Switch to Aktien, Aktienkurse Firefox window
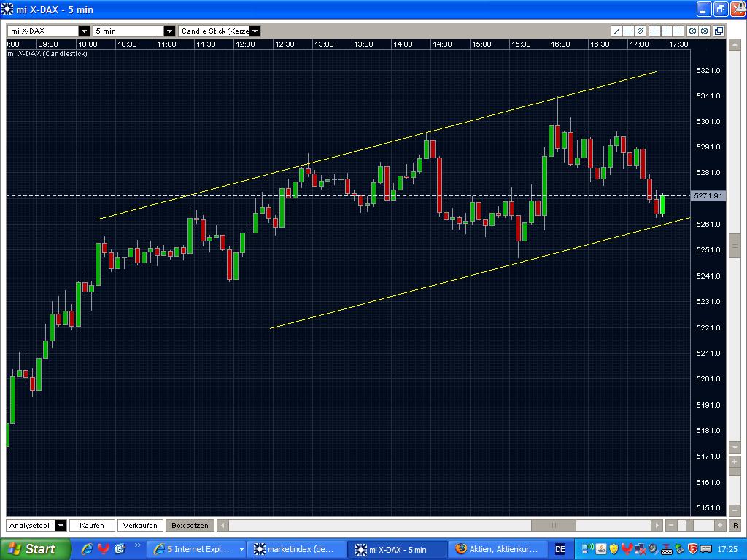The height and width of the screenshot is (560, 747). coord(498,550)
